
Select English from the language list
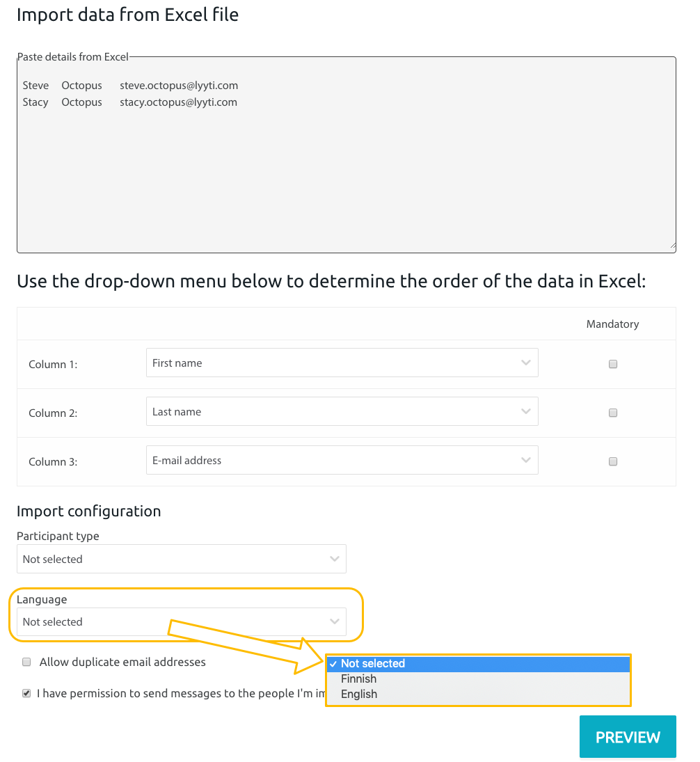coord(478,694)
